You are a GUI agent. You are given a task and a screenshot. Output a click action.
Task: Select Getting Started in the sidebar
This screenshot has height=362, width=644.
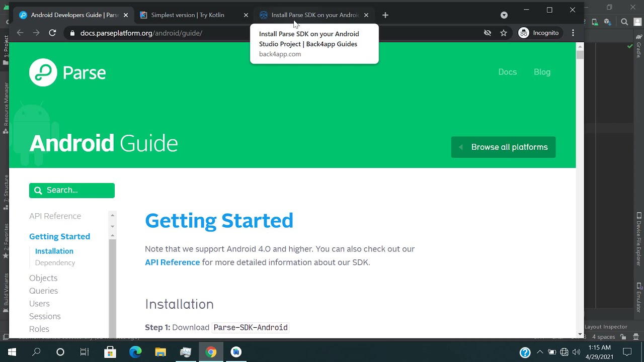(x=59, y=236)
